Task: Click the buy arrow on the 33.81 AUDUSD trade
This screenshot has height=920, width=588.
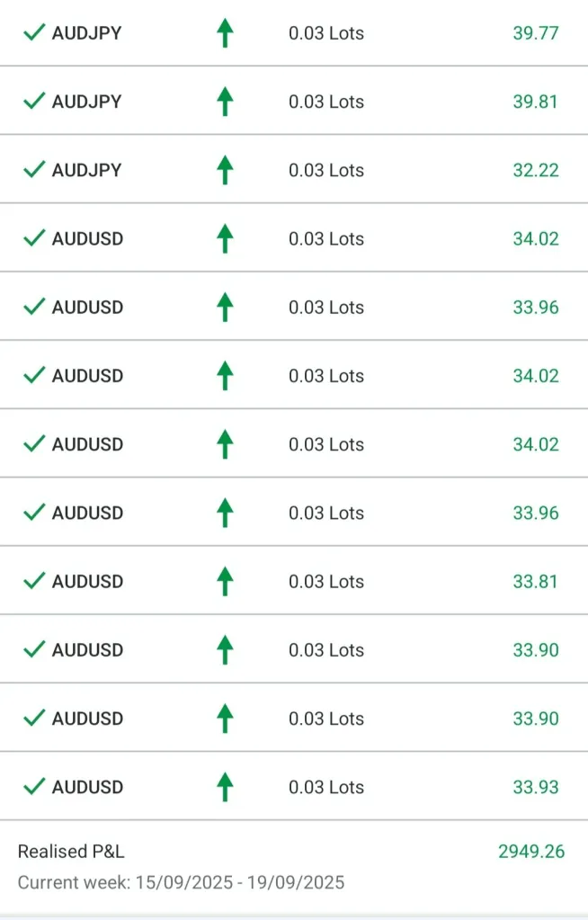Action: tap(225, 582)
